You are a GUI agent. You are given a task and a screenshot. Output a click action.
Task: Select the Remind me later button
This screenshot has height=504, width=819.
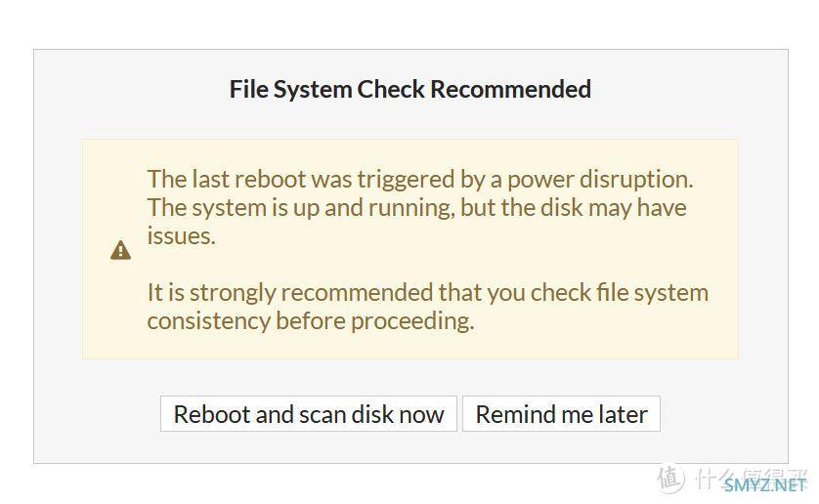point(562,414)
